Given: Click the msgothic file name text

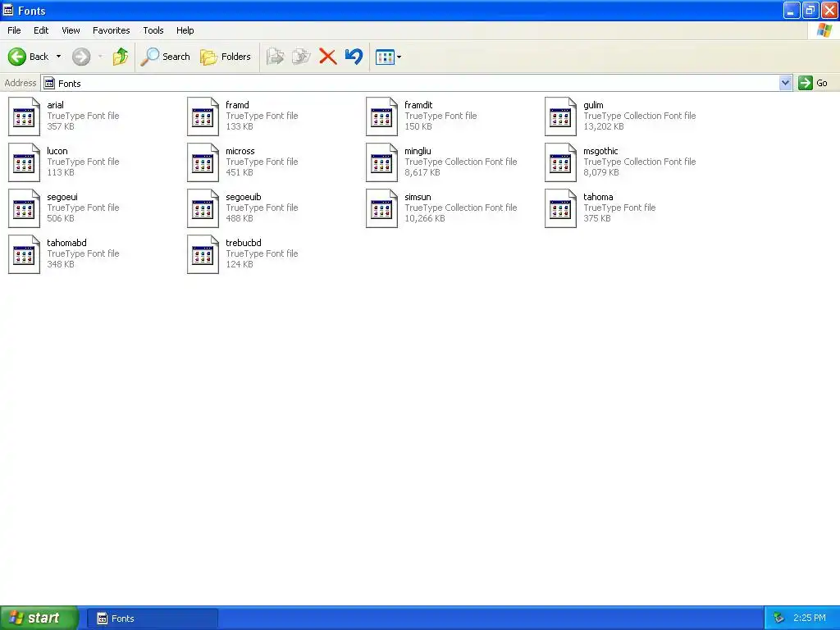Looking at the screenshot, I should [600, 151].
